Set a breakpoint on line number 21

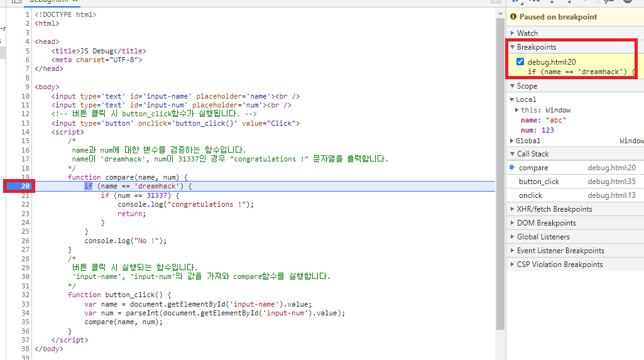click(x=25, y=195)
